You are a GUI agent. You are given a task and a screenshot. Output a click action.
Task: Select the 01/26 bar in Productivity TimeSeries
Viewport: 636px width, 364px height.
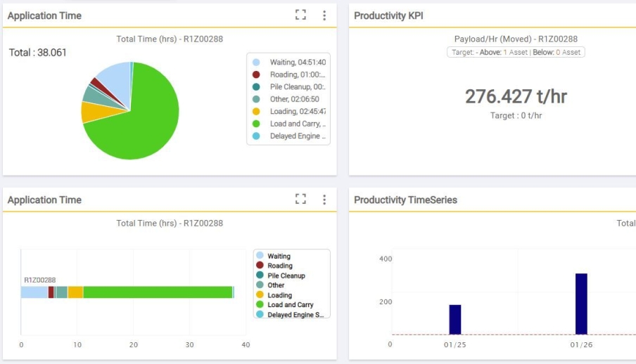click(x=581, y=304)
